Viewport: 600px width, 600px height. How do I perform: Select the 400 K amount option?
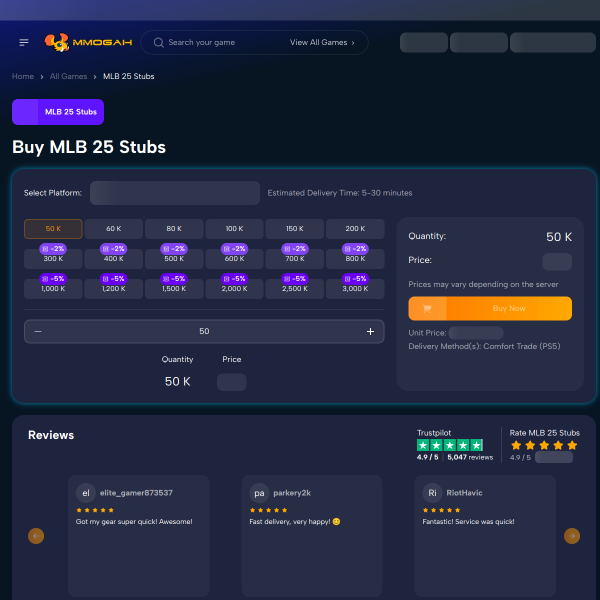click(x=114, y=259)
